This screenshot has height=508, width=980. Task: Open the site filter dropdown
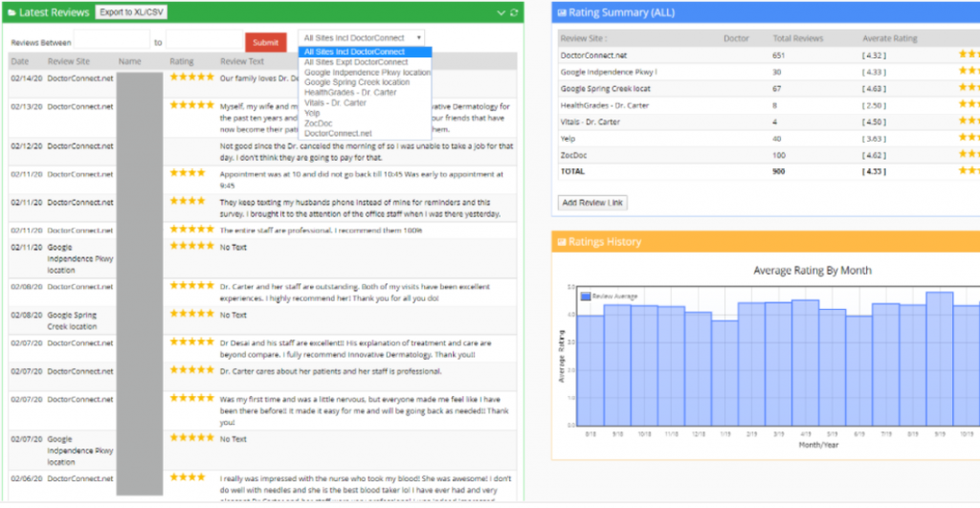362,38
